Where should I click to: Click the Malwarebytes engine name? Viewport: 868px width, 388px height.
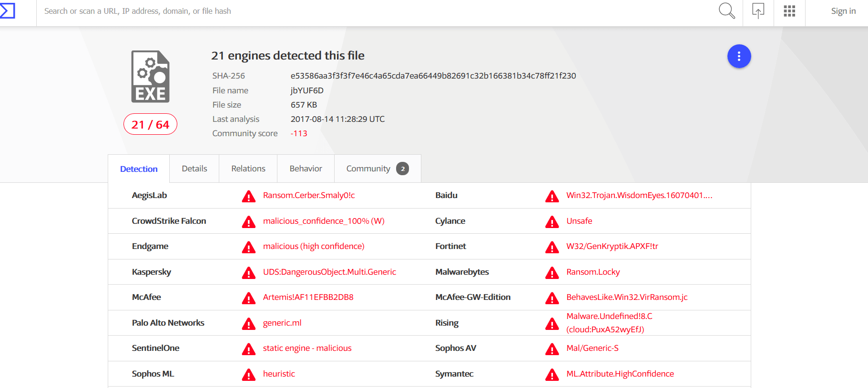click(462, 272)
